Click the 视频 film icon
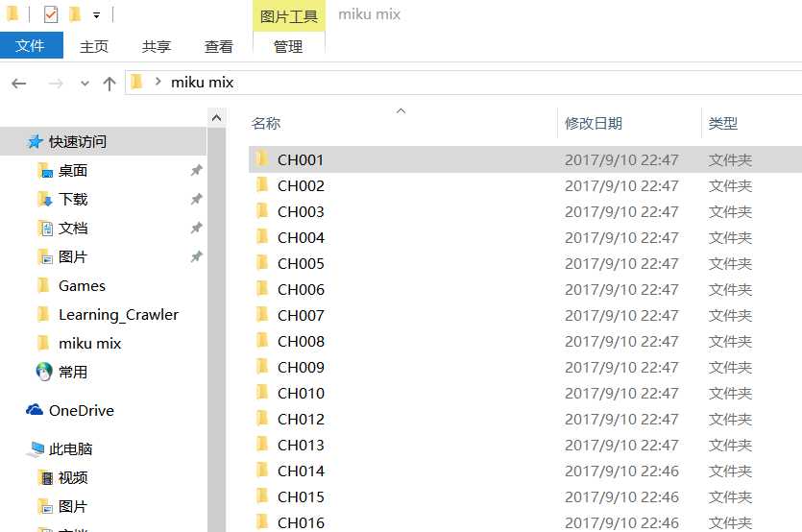Screen dimensions: 802x532 point(46,478)
